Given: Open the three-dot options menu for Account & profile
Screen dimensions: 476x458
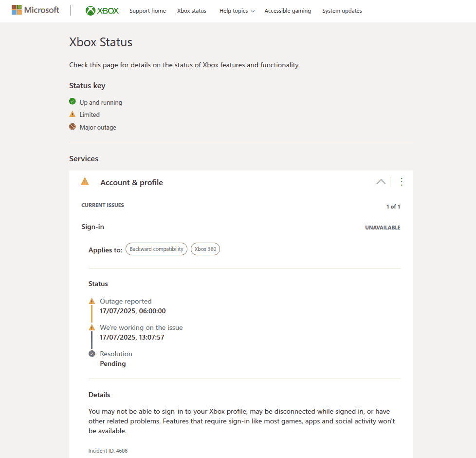Looking at the screenshot, I should [x=402, y=182].
